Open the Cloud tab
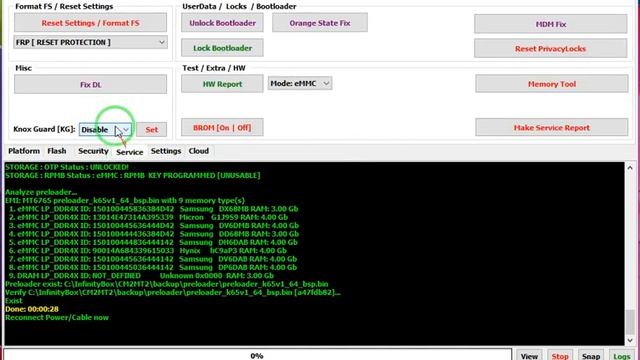Screen dimensions: 640x360 click(x=199, y=151)
